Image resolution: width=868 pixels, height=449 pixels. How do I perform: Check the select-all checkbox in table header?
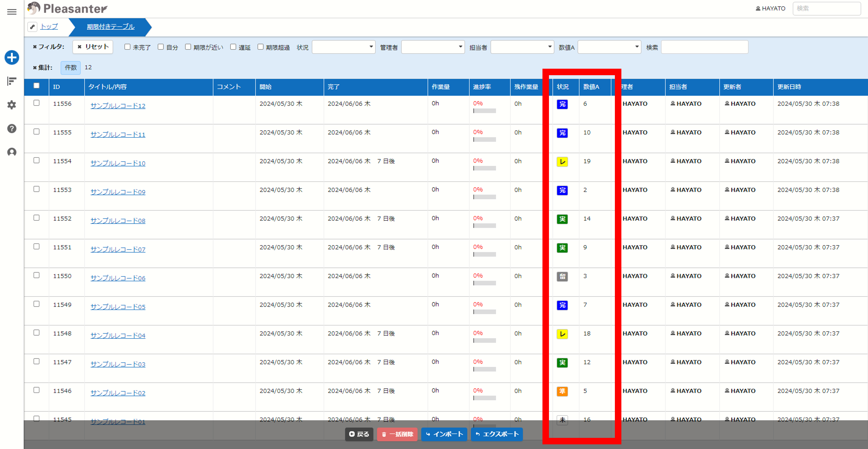(x=37, y=85)
